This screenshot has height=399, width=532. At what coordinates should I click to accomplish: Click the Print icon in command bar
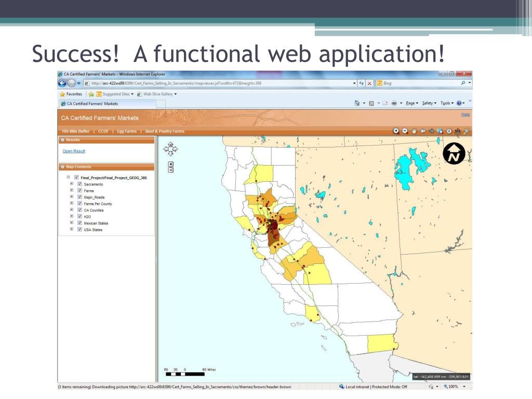(x=394, y=103)
